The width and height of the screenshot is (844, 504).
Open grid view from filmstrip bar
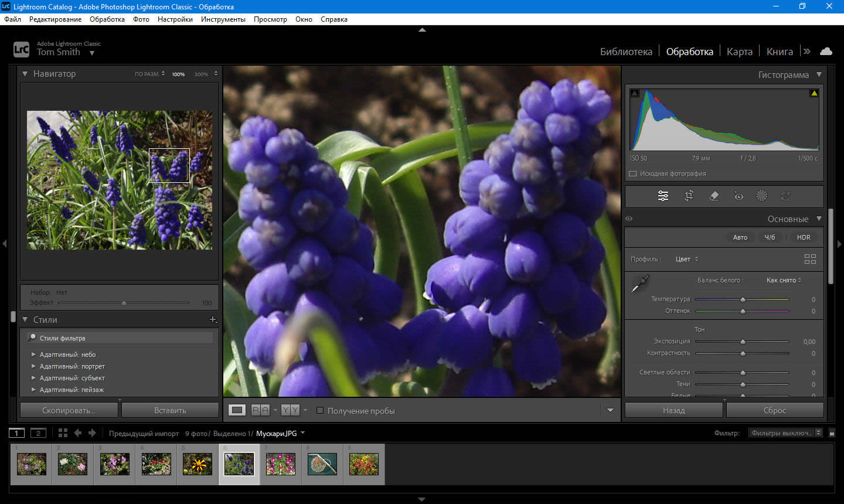(x=63, y=433)
